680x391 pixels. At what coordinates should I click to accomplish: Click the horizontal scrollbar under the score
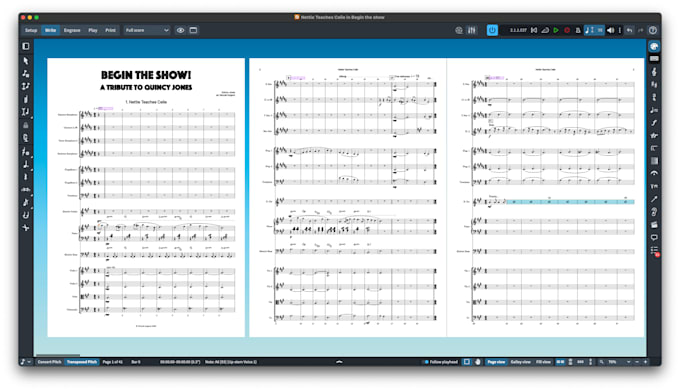(58, 355)
